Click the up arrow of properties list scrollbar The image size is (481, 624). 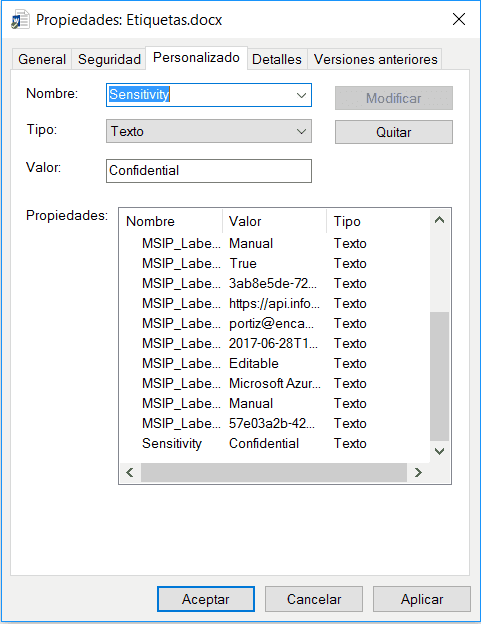click(440, 220)
